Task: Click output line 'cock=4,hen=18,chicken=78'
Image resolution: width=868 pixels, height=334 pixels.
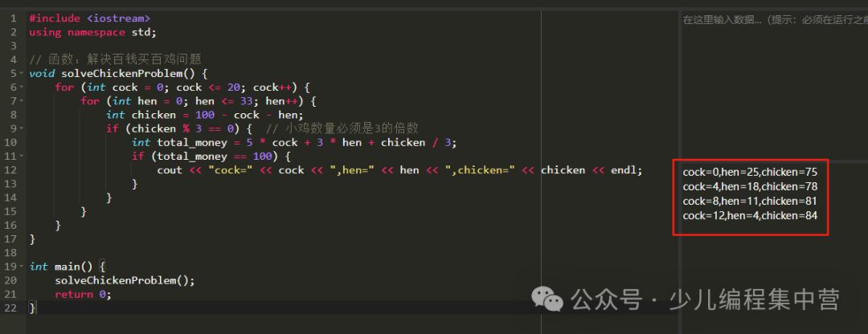Action: tap(750, 186)
